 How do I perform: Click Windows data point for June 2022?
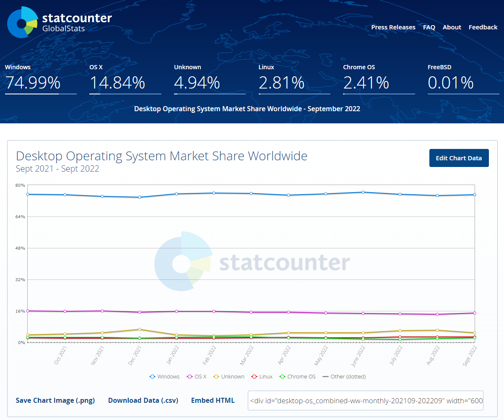363,192
